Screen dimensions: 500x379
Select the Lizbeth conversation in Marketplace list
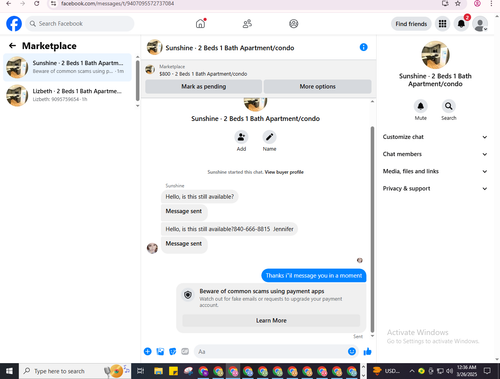68,95
